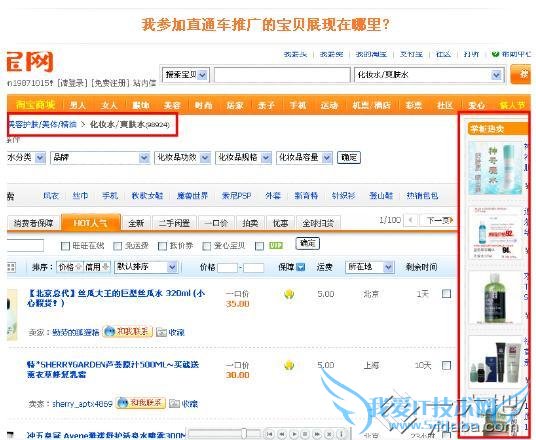The height and width of the screenshot is (440, 536).
Task: Click the 免费注册 link
Action: click(110, 83)
